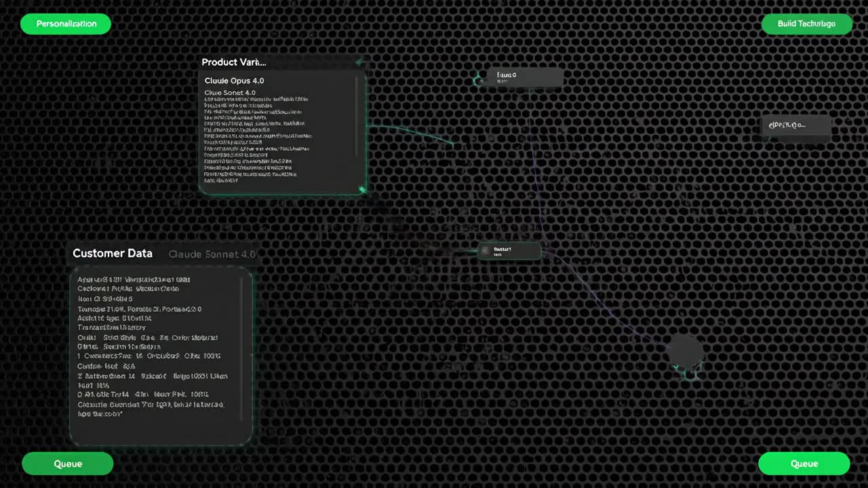Click the Personalization button
Screen dimensions: 868x488
[x=66, y=24]
